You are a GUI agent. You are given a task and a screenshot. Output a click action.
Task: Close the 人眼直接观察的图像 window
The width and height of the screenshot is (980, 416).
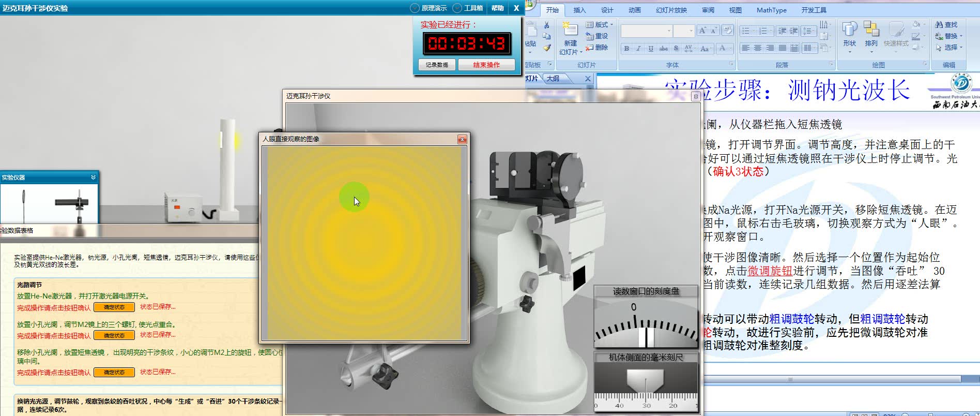(462, 139)
